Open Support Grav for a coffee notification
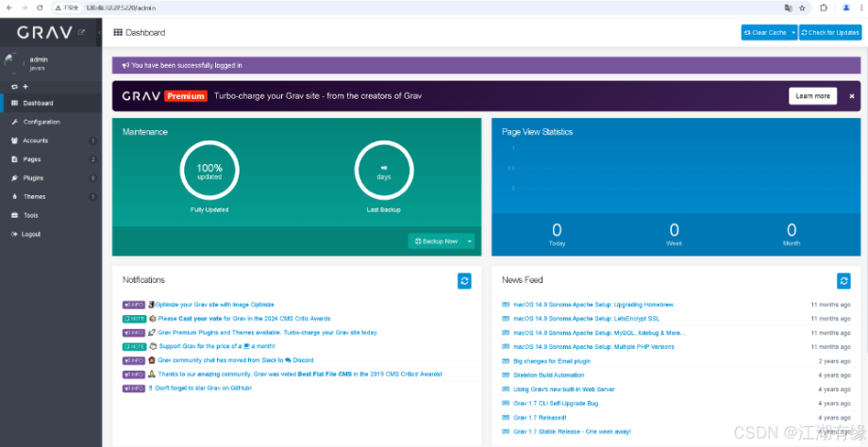This screenshot has width=868, height=447. (217, 346)
